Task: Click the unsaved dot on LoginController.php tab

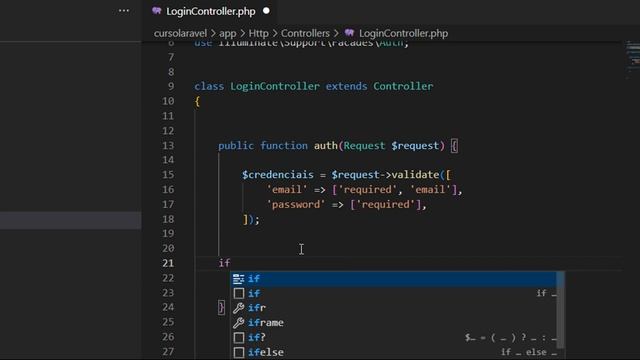Action: (x=266, y=11)
